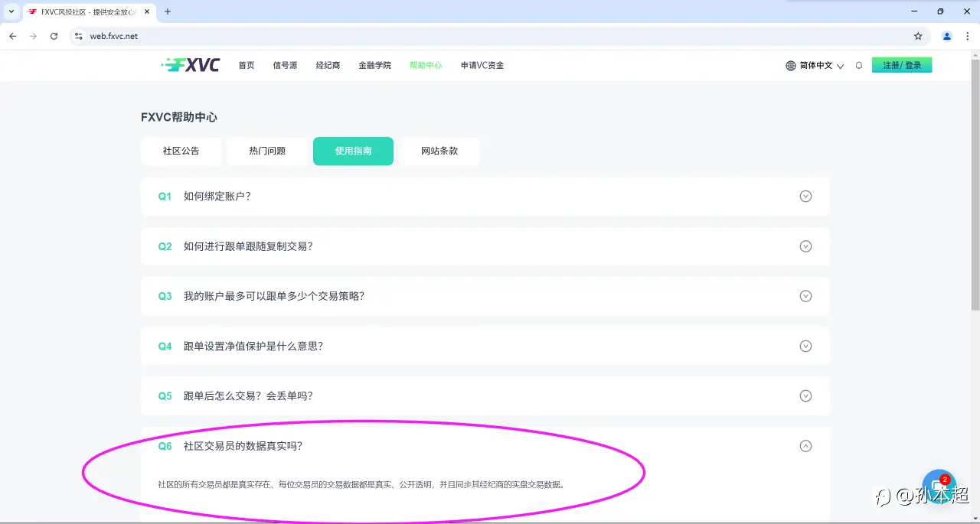Switch to the 热门问题 tab
The image size is (980, 524).
267,151
